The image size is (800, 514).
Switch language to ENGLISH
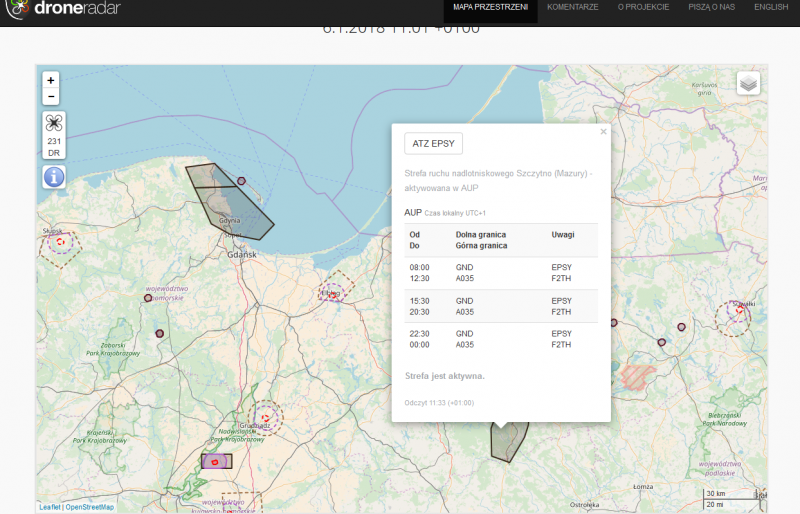pos(770,7)
